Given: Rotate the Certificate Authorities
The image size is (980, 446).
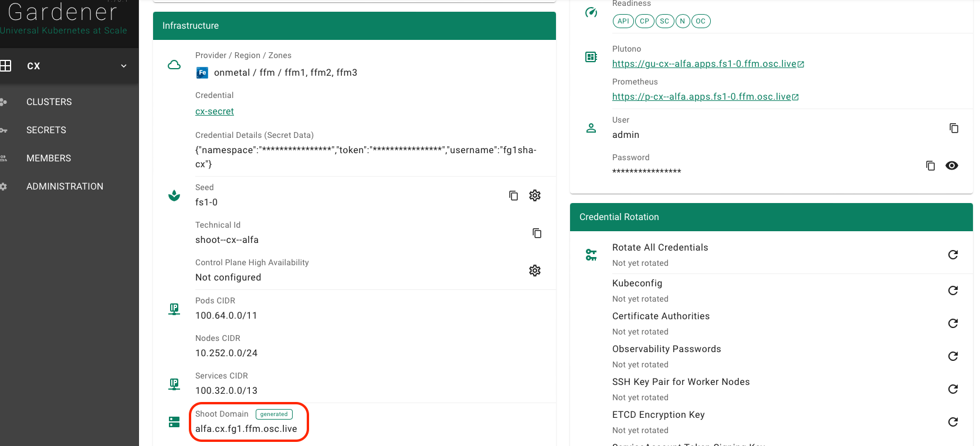Looking at the screenshot, I should tap(953, 323).
